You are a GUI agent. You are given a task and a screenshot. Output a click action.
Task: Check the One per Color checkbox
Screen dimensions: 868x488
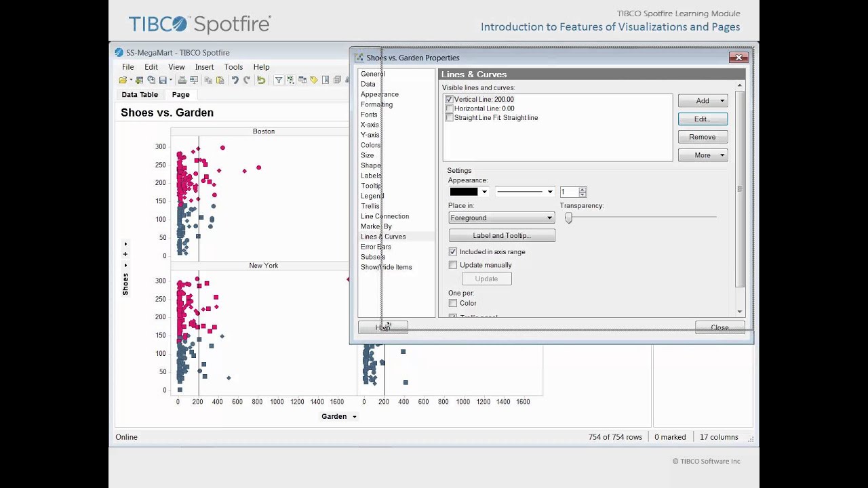pos(453,304)
